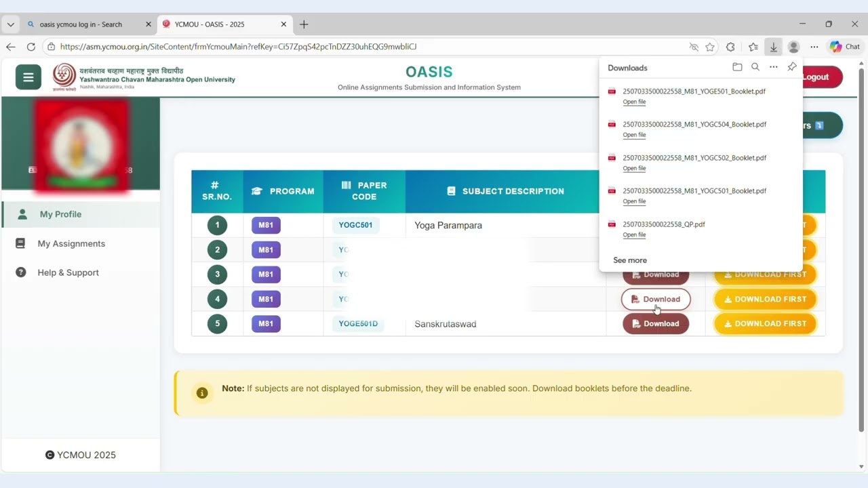Open Help & Support in the sidebar
This screenshot has height=488, width=868.
pos(81,272)
